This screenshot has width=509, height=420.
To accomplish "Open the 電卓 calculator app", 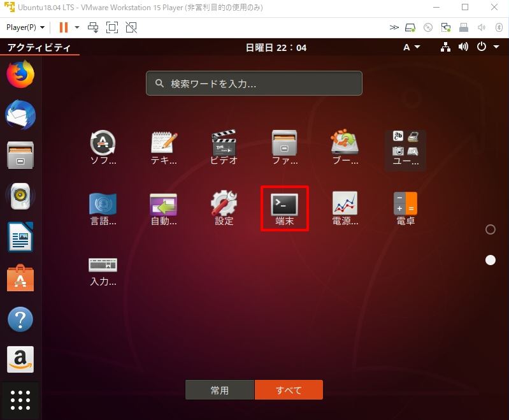I will coord(405,208).
